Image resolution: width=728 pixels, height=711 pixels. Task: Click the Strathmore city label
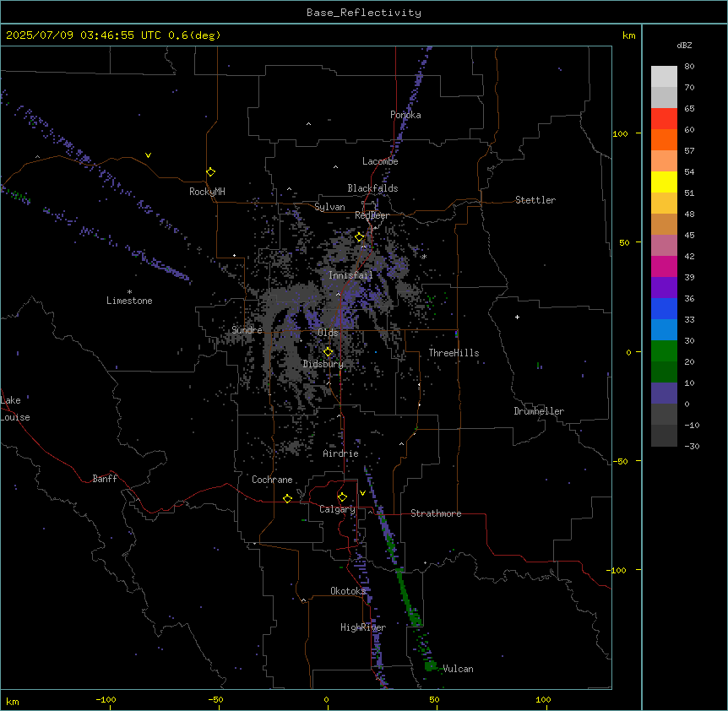click(436, 513)
